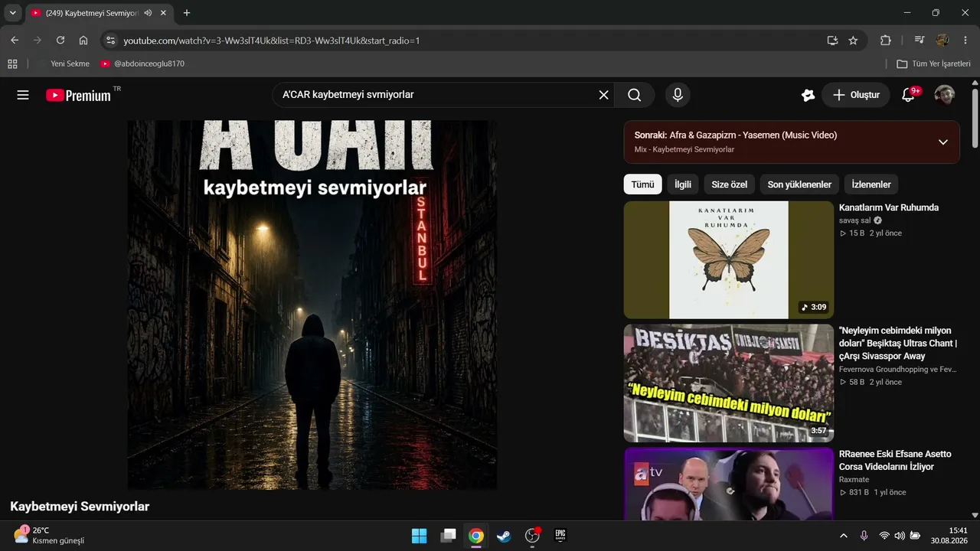Mute the tab via its speaker icon
This screenshot has height=551, width=980.
[x=148, y=13]
